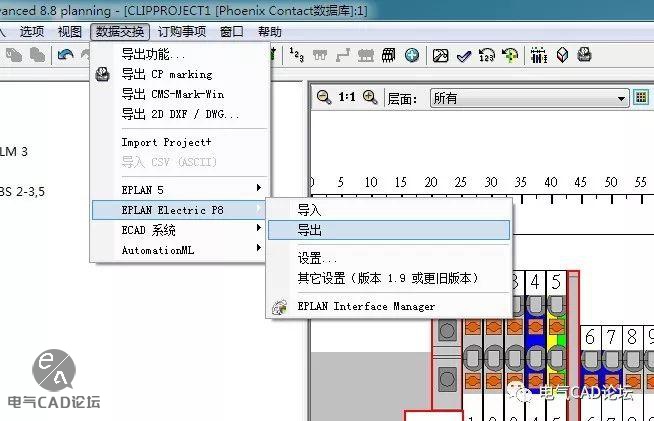Select terminal number 5 label
Viewport: 654px width, 421px height.
pyautogui.click(x=556, y=282)
